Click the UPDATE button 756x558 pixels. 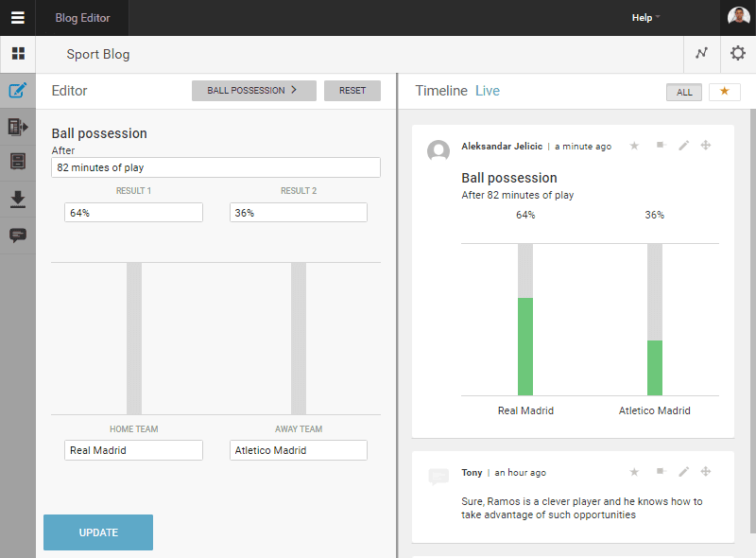click(x=98, y=532)
